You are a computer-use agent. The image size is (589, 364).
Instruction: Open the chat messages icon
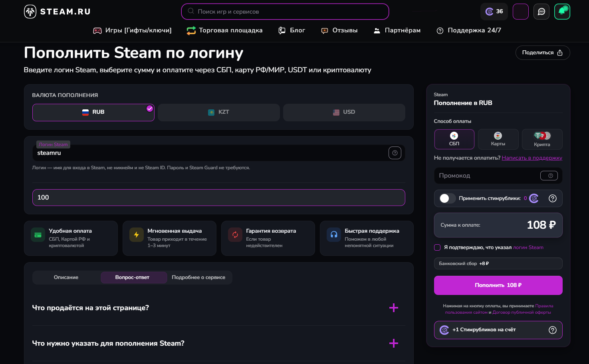(x=541, y=12)
